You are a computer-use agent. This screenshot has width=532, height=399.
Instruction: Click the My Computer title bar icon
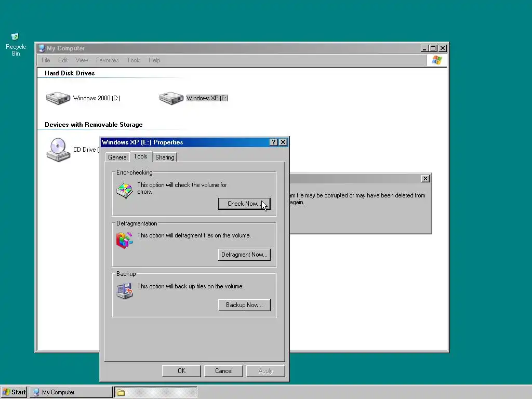point(42,48)
